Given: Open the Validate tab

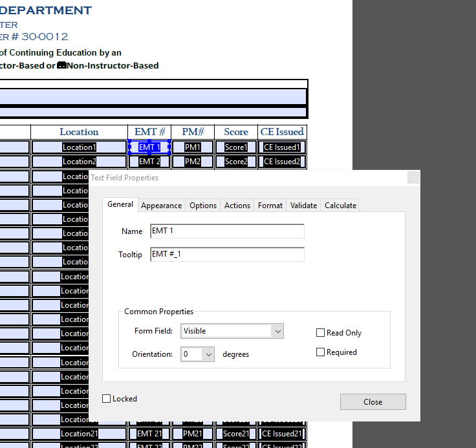Looking at the screenshot, I should coord(303,205).
